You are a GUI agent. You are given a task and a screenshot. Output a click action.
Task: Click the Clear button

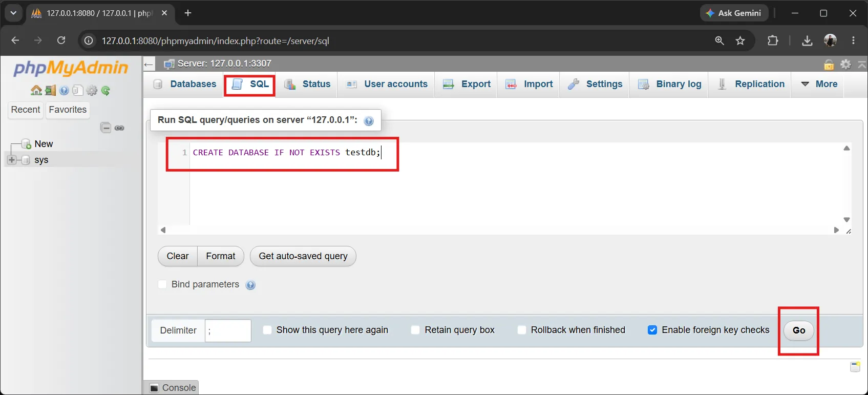(x=178, y=256)
